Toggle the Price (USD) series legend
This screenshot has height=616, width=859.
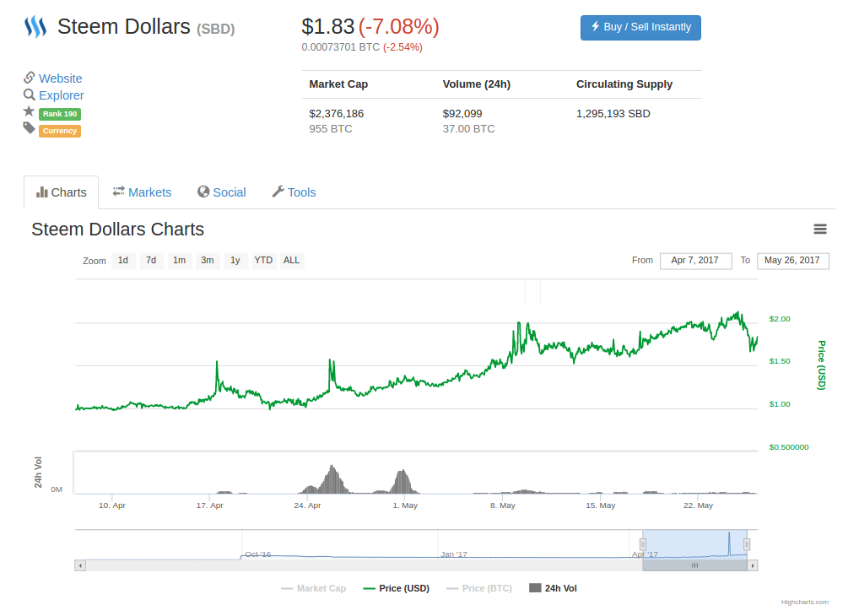pyautogui.click(x=396, y=588)
